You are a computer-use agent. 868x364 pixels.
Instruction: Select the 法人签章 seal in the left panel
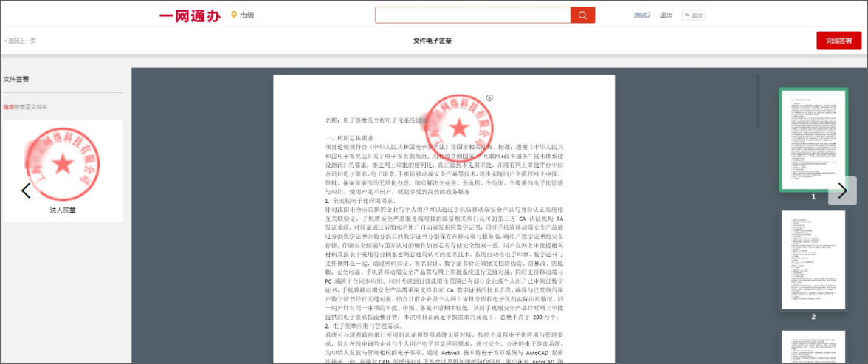click(63, 171)
